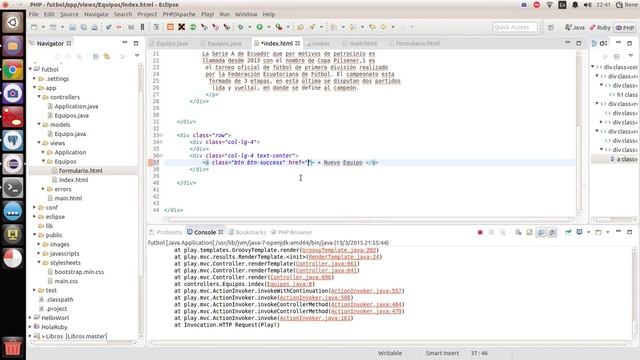Minimize the Navigator view
640x360 pixels.
tap(125, 43)
